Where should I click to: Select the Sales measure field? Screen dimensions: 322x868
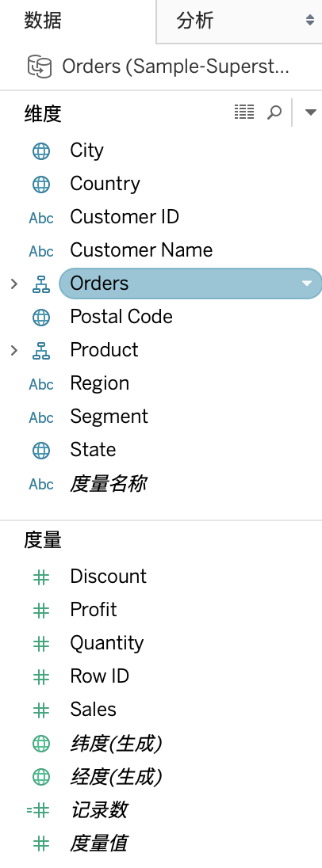click(93, 709)
